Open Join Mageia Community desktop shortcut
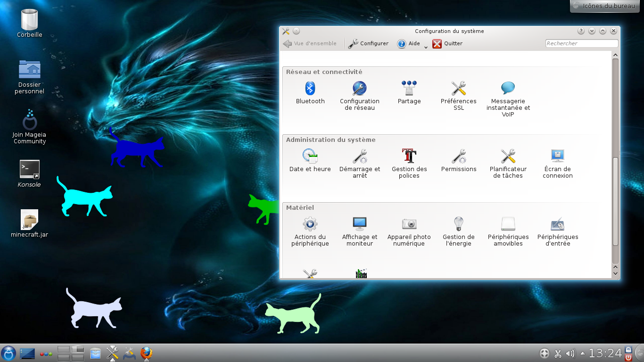 click(x=30, y=127)
